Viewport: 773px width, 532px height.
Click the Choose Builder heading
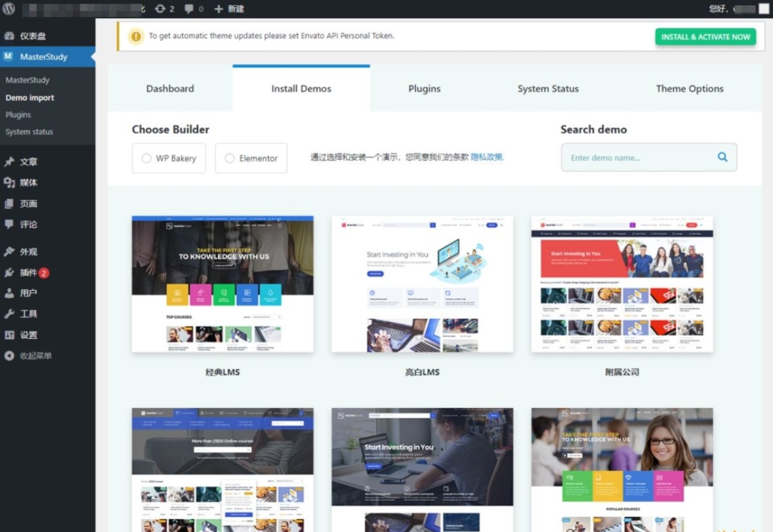click(170, 129)
